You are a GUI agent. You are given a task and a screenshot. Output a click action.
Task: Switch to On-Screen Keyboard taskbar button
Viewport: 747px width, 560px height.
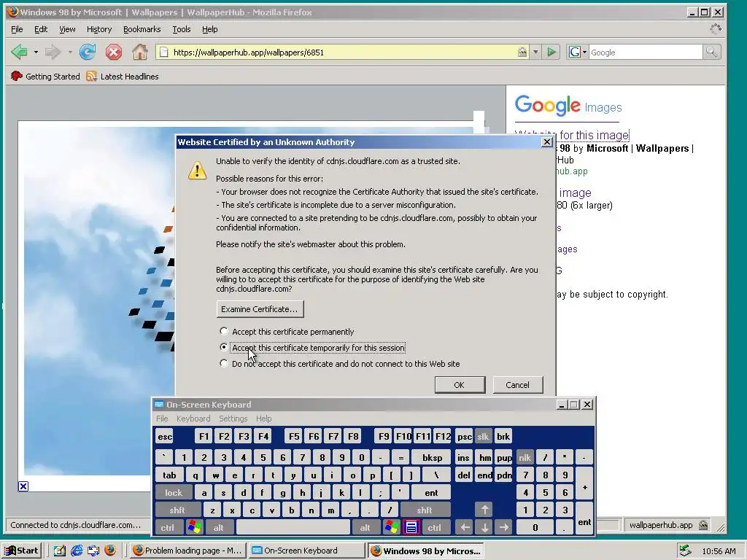click(x=307, y=551)
